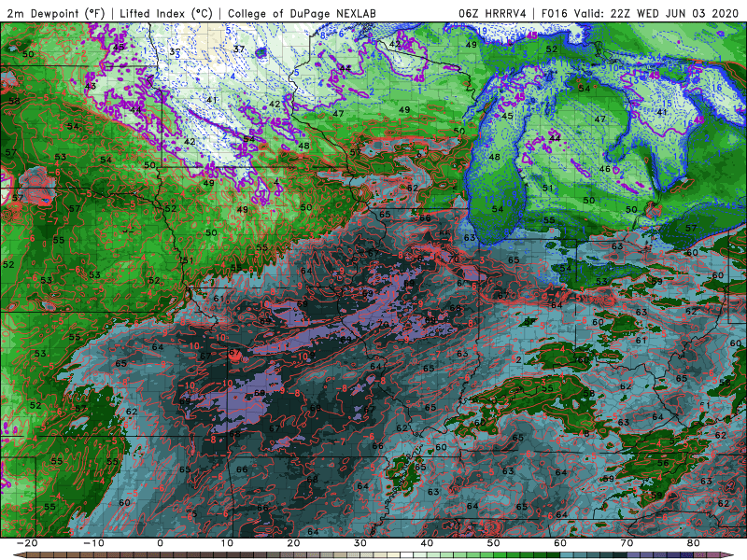This screenshot has height=560, width=747.
Task: Click the 20 label on the color scale
Action: [293, 543]
